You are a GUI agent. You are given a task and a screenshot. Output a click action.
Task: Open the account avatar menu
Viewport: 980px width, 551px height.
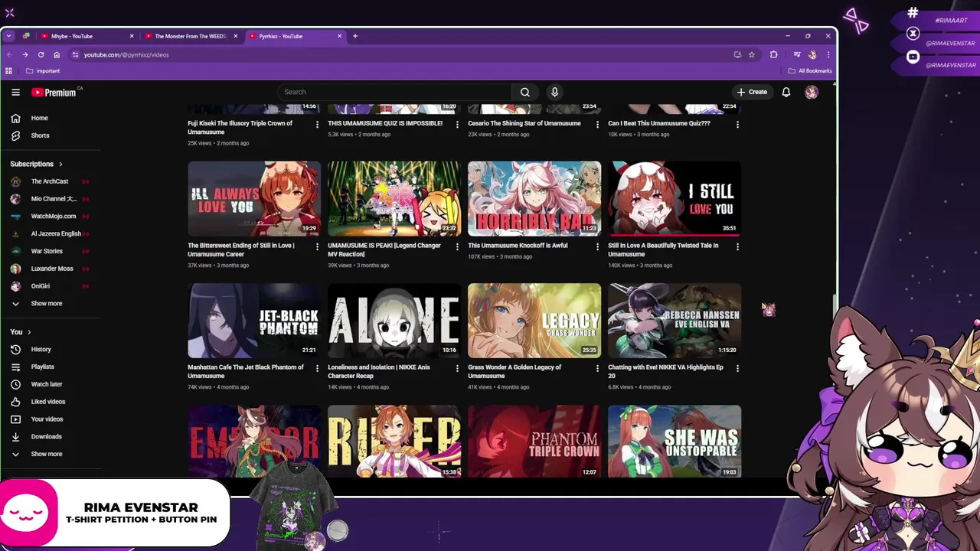coord(812,92)
